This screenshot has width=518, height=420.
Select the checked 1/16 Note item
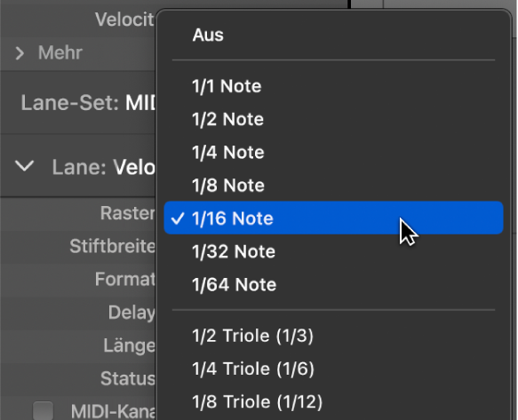(x=333, y=218)
